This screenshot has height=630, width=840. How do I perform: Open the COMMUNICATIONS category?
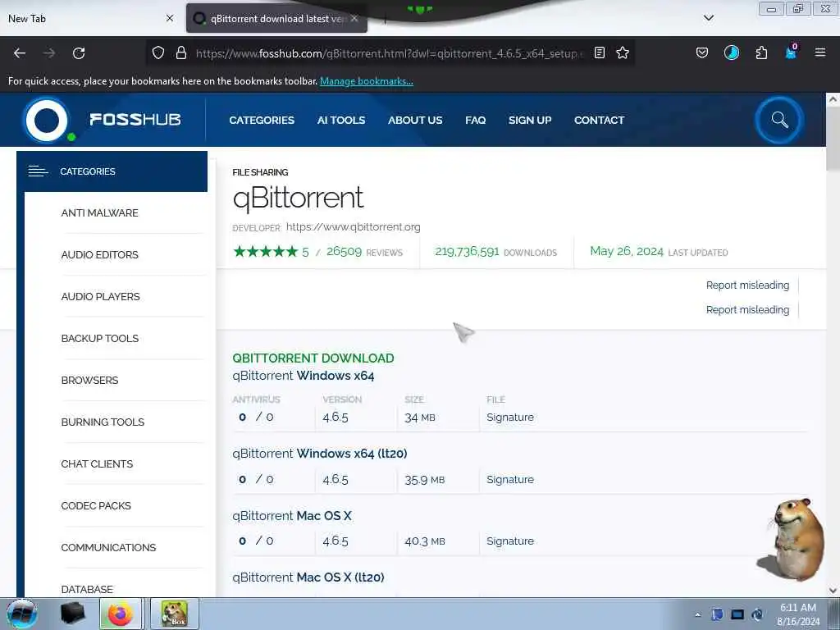click(x=108, y=547)
